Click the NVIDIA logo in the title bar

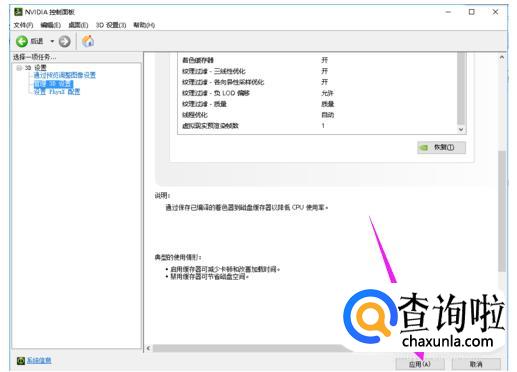[x=18, y=12]
